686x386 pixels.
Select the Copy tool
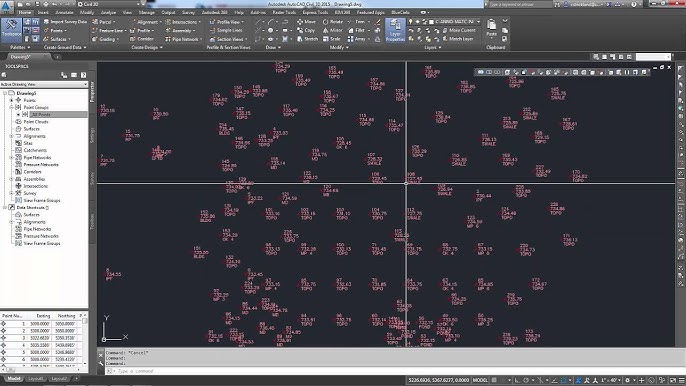306,30
